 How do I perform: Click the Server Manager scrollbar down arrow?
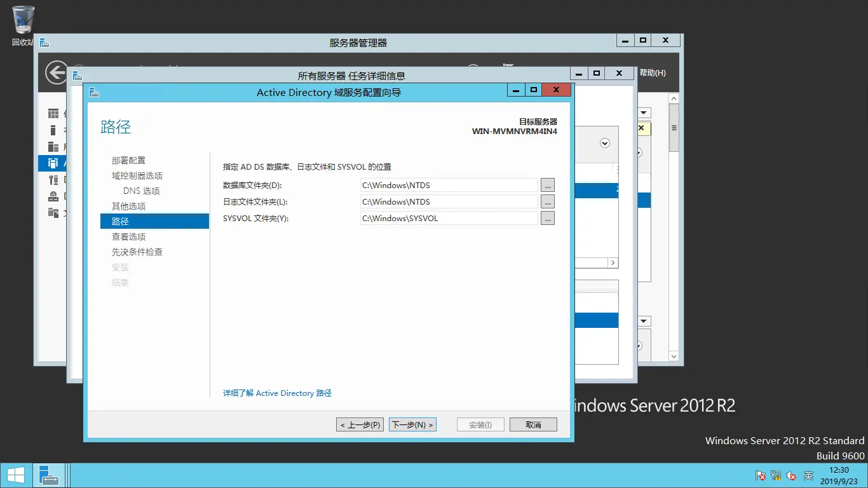[x=674, y=355]
